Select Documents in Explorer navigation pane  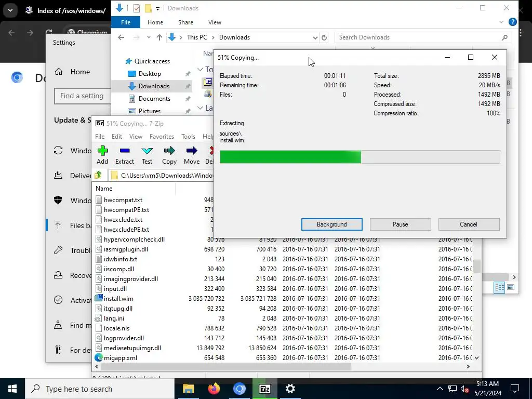154,99
